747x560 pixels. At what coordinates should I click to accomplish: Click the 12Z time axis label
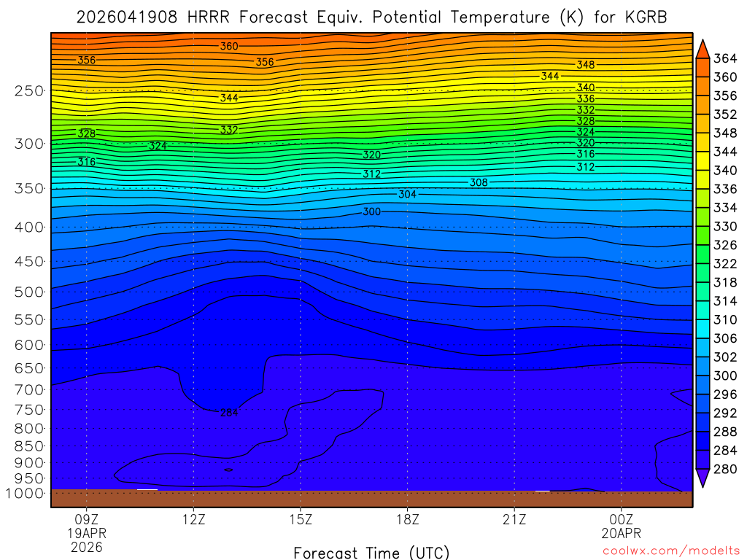(x=193, y=519)
